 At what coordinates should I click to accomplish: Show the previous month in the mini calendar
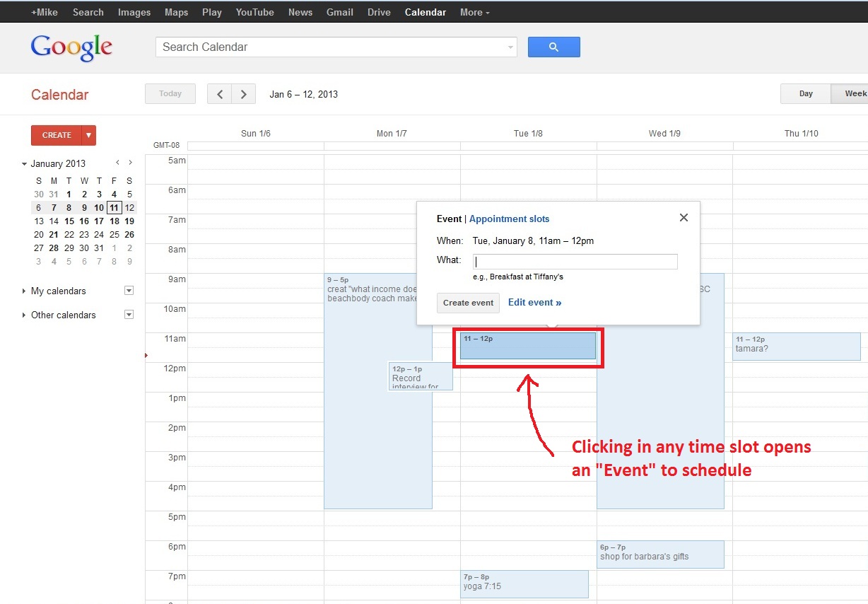click(117, 162)
